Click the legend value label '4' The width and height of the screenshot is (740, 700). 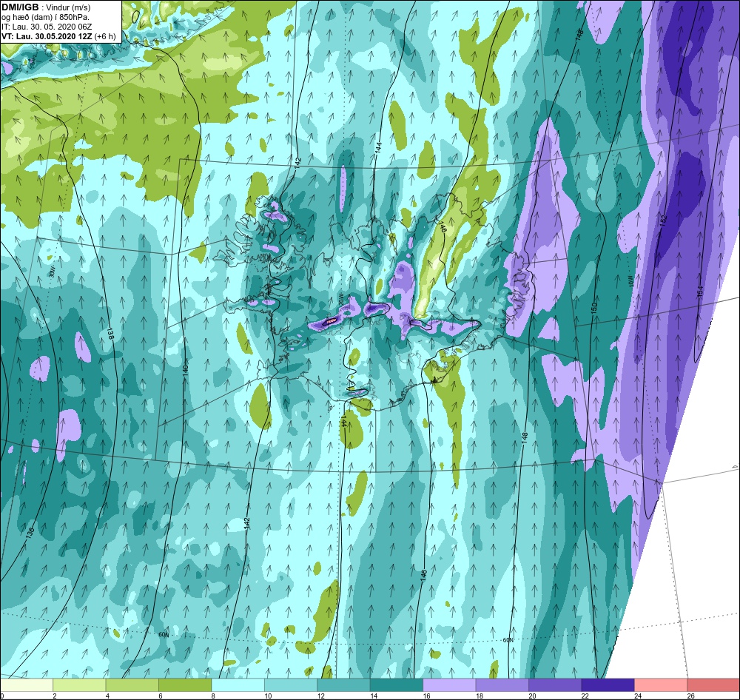107,696
